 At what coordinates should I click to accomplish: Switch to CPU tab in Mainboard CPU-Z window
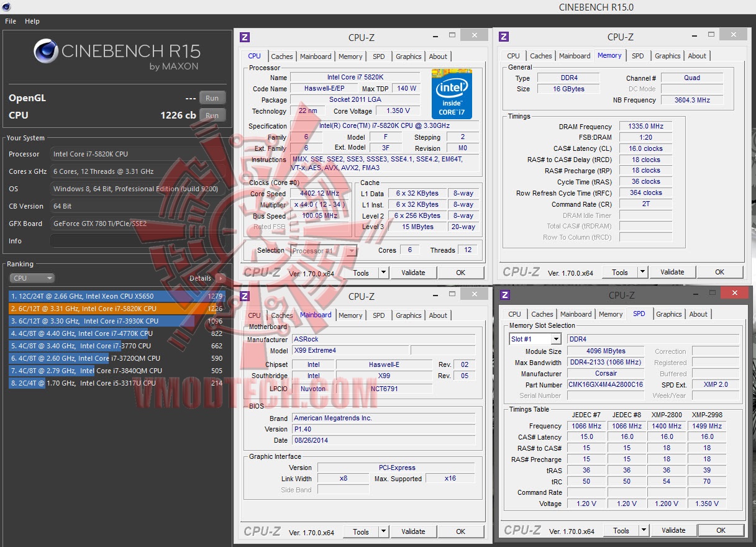click(x=255, y=315)
